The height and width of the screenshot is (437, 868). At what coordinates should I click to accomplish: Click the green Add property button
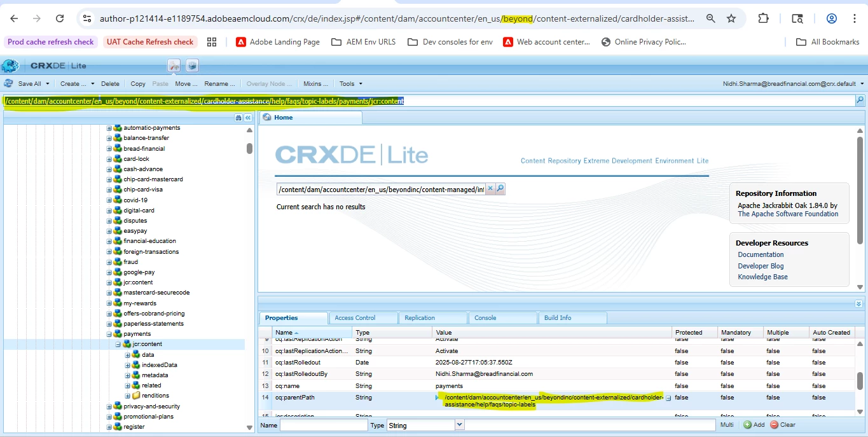[x=754, y=425]
